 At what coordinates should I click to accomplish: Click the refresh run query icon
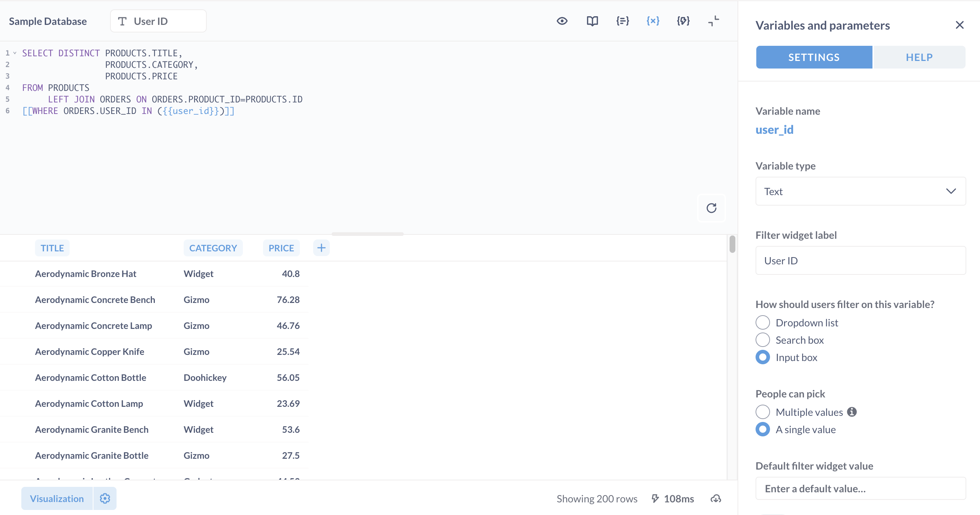tap(712, 208)
